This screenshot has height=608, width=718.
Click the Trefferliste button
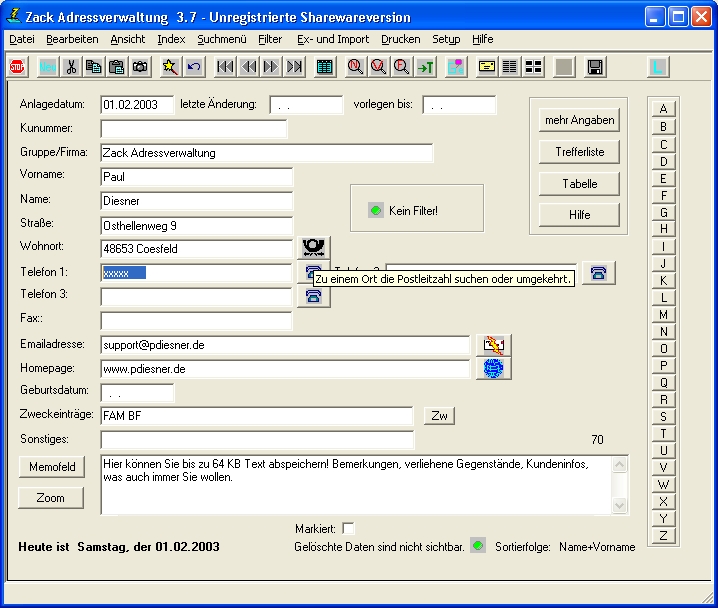[579, 152]
